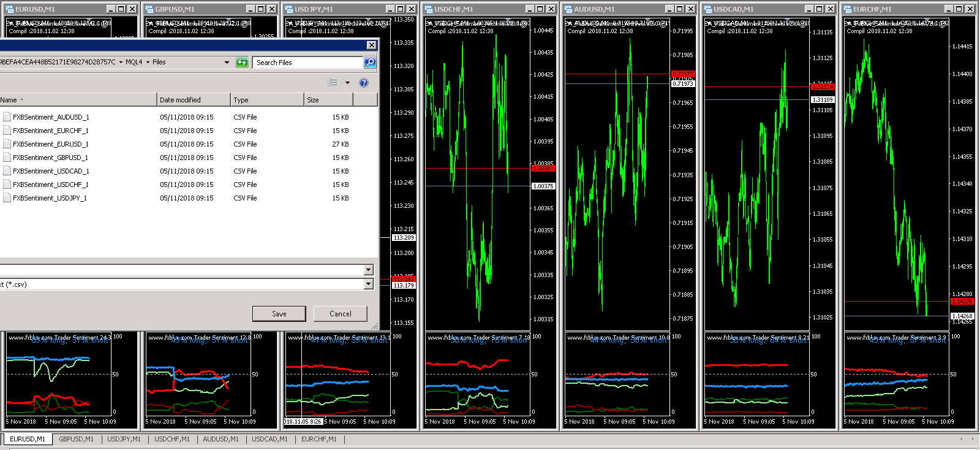Click the green refresh folder icon

[x=242, y=63]
